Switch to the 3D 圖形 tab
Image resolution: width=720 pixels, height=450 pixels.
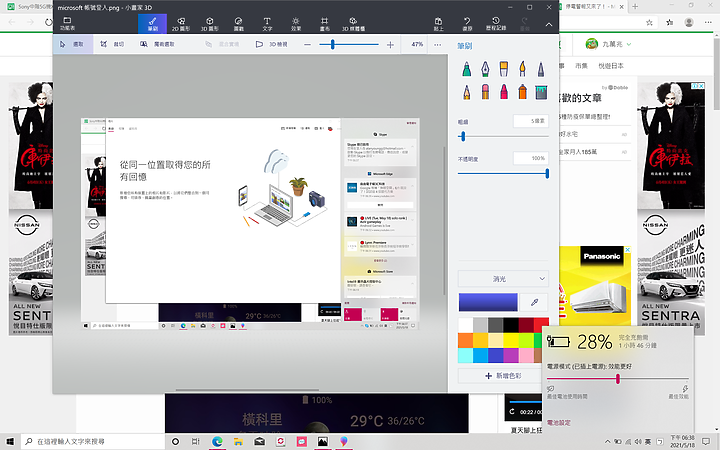(210, 23)
